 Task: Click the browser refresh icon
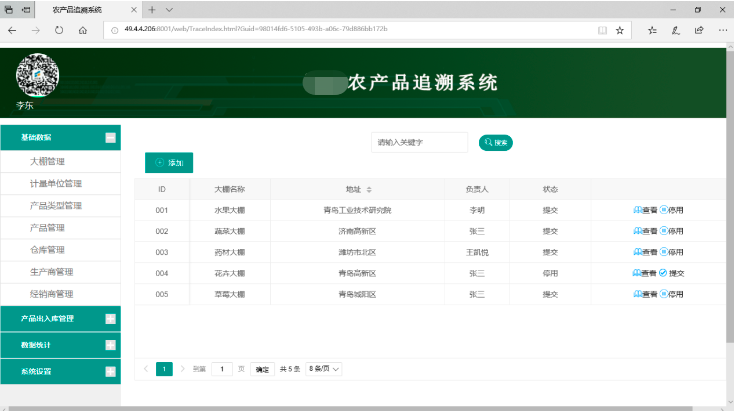click(x=59, y=30)
